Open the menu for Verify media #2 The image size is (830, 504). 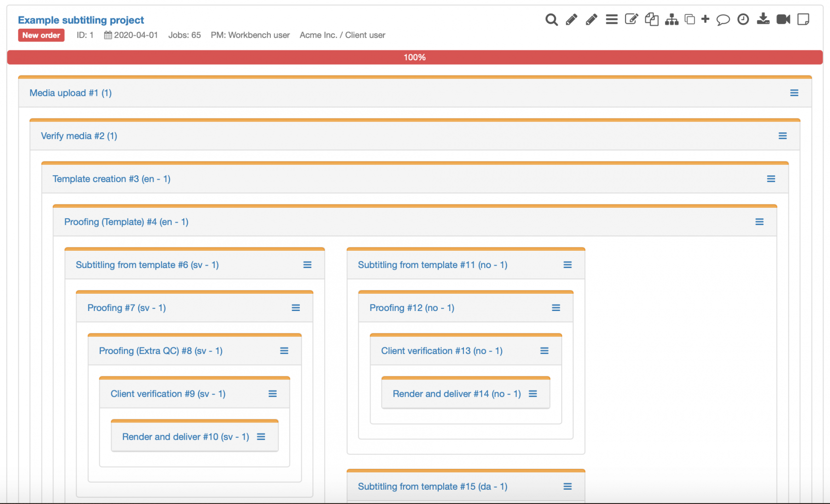783,136
